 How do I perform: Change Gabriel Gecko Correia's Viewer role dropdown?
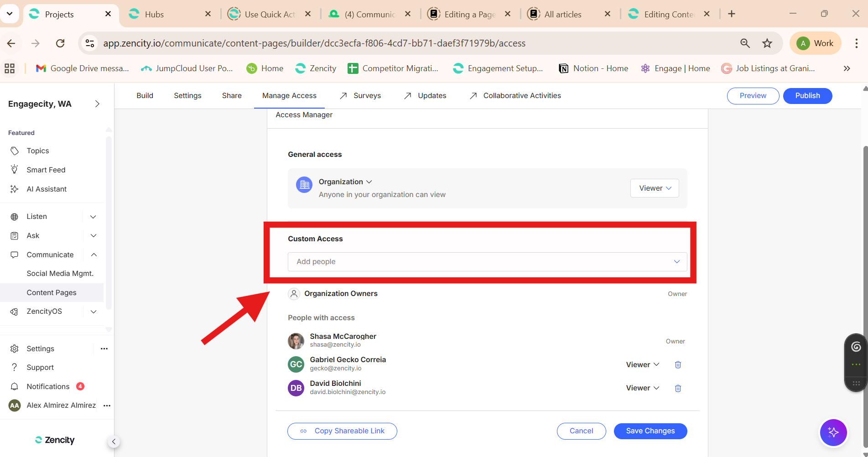pos(642,364)
